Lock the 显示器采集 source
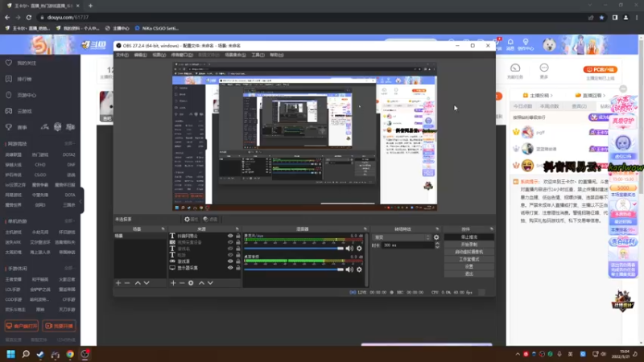The image size is (644, 362). click(x=237, y=268)
